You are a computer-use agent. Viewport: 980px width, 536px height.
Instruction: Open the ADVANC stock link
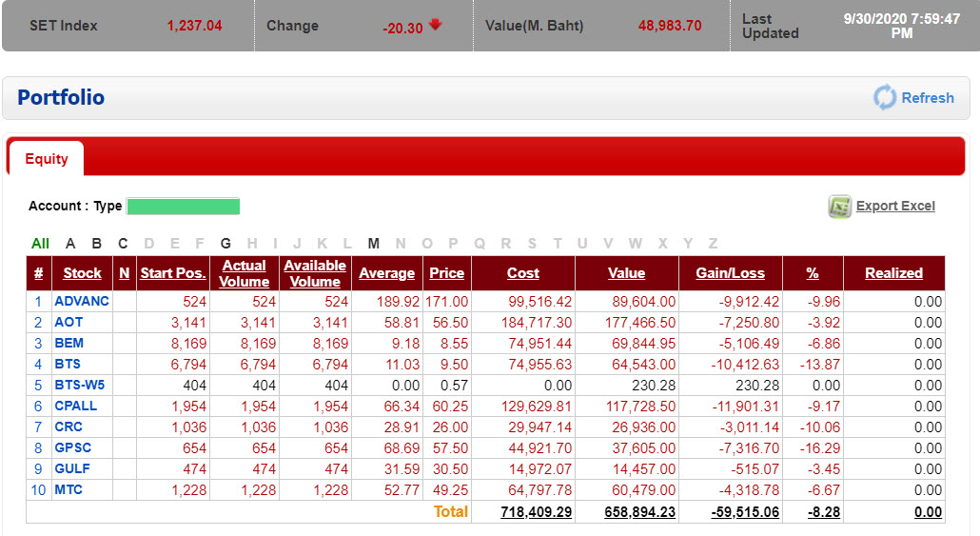click(x=82, y=301)
